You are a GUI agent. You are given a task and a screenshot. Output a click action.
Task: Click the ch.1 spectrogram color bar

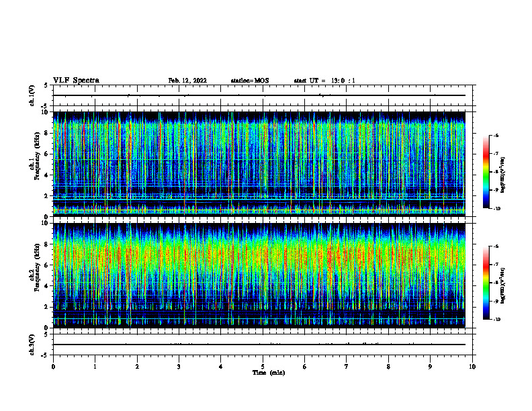(x=486, y=172)
